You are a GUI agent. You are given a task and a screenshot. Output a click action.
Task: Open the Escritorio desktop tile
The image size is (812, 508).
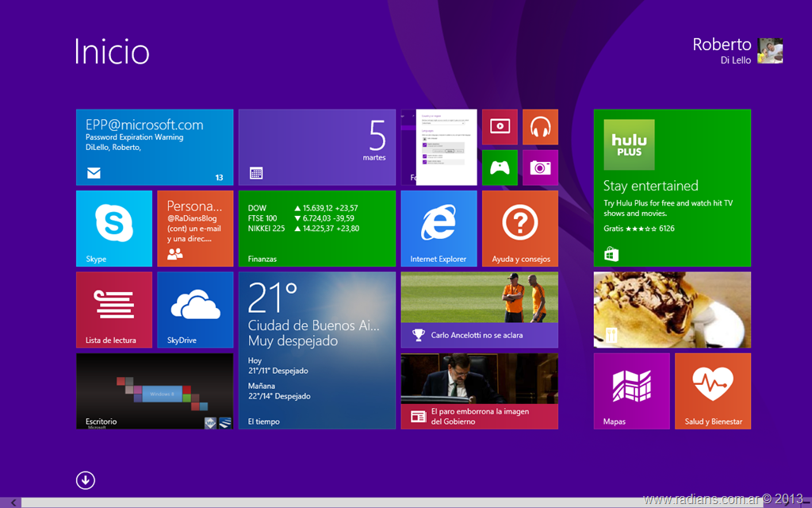pos(155,391)
